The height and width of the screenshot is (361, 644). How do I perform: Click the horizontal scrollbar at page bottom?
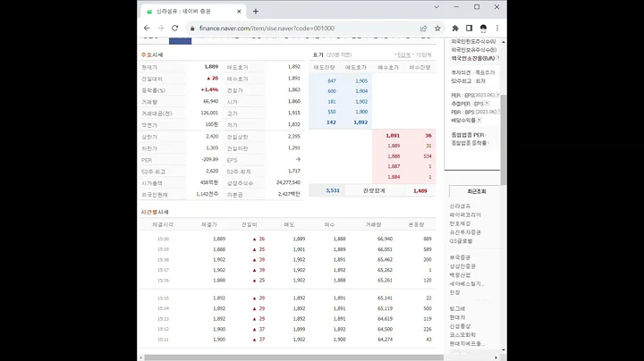pyautogui.click(x=293, y=357)
